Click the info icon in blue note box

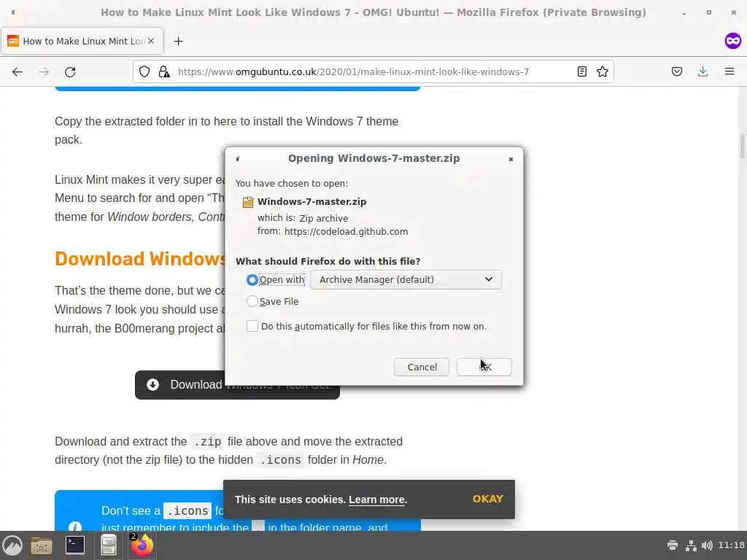[75, 526]
